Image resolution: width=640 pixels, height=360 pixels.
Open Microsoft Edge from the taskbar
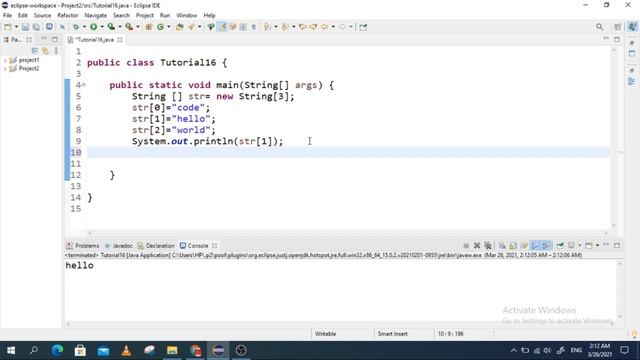57,350
